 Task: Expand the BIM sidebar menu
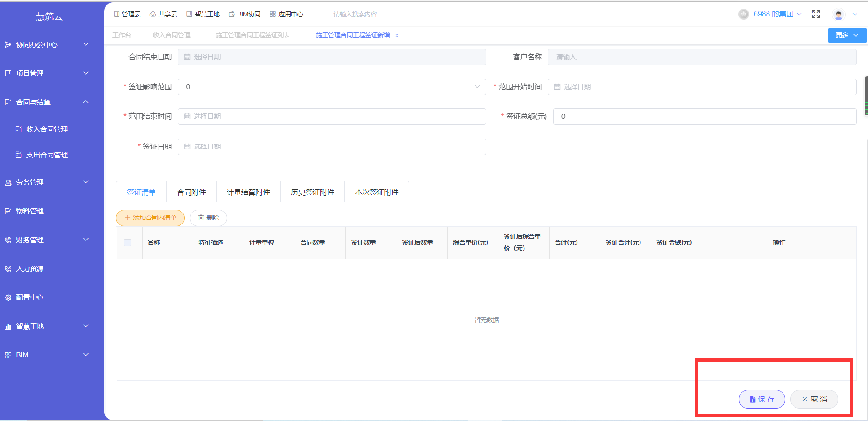[x=52, y=355]
